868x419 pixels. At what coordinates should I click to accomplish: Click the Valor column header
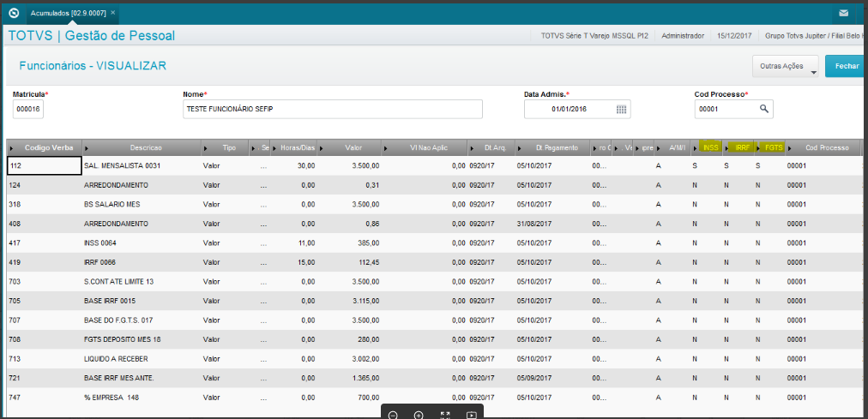(x=349, y=147)
